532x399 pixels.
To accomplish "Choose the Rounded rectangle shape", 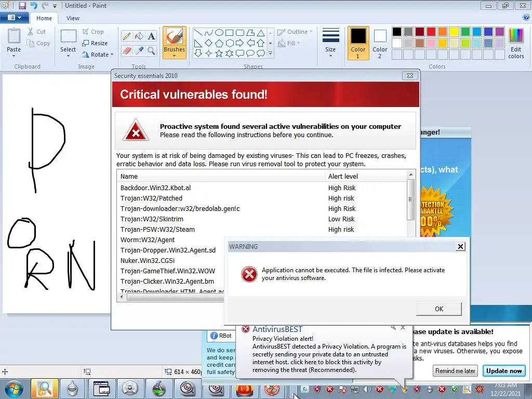I will tap(240, 33).
